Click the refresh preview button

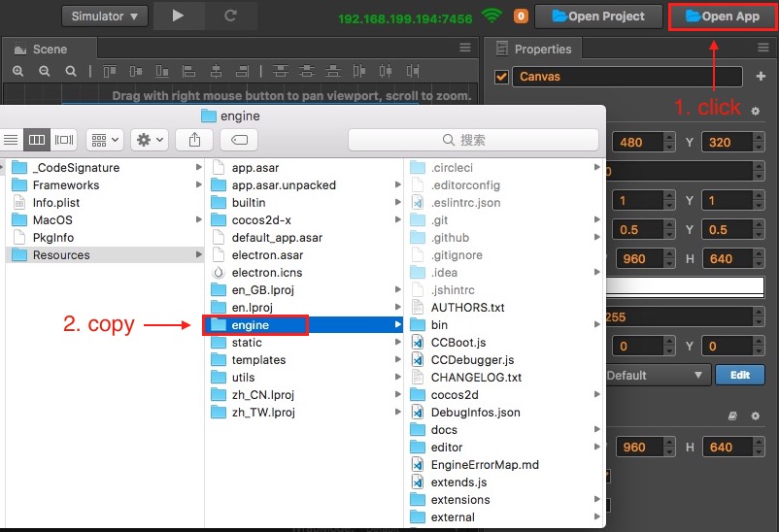pos(230,16)
